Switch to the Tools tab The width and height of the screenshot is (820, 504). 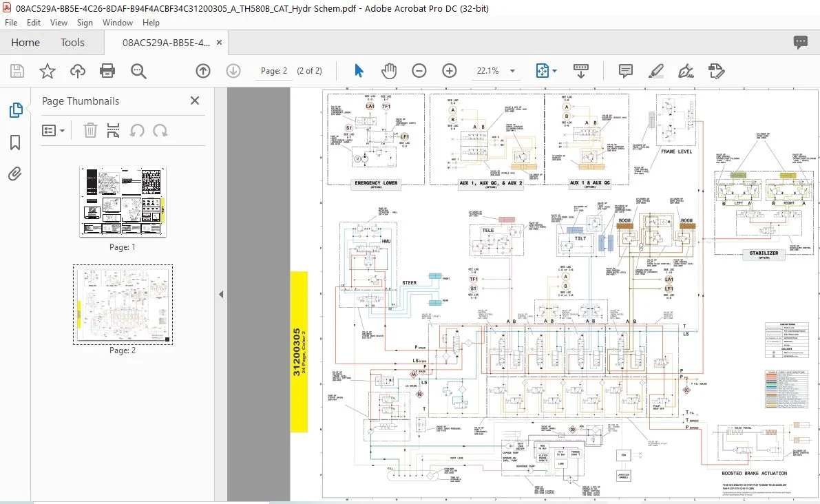[x=72, y=43]
